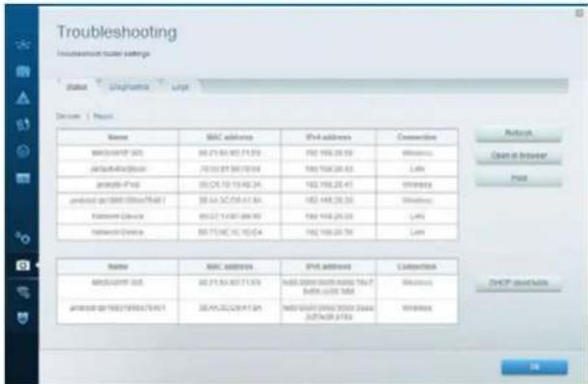Viewport: 588px width, 384px height.
Task: Open the DHCP client table button
Action: tap(518, 283)
